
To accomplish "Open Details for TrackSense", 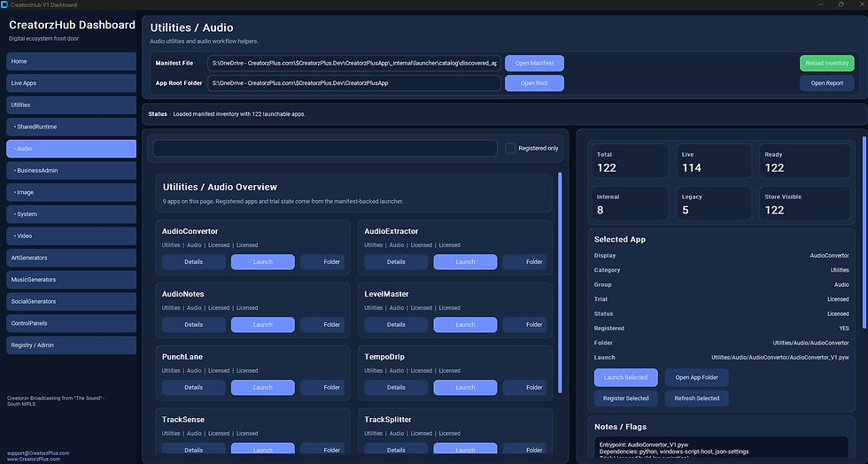I will [193, 449].
